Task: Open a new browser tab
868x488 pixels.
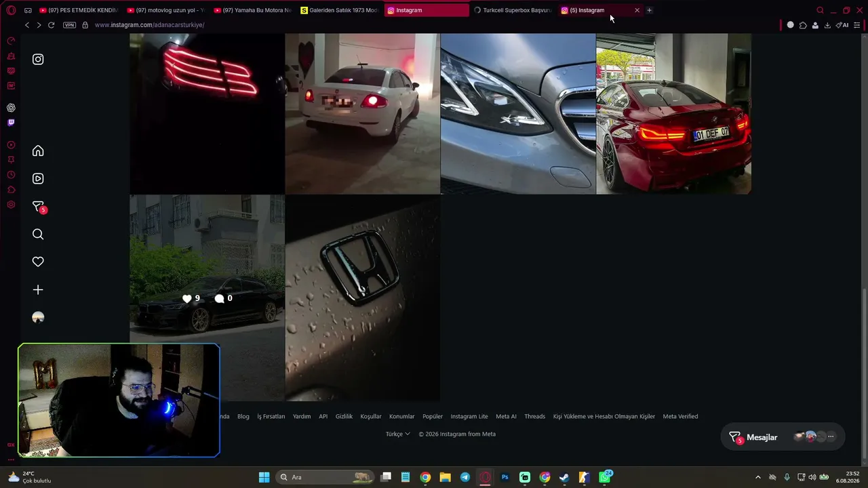Action: [x=649, y=10]
